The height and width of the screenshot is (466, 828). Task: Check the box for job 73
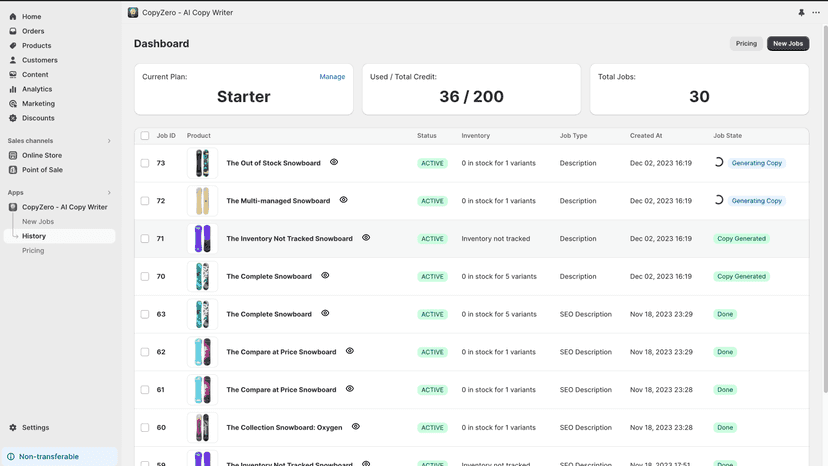[145, 163]
